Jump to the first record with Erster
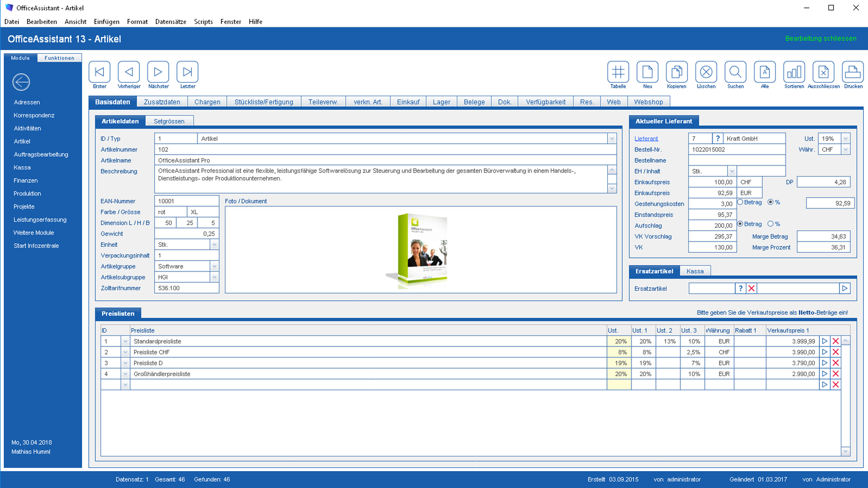Viewport: 868px width, 488px height. [100, 72]
